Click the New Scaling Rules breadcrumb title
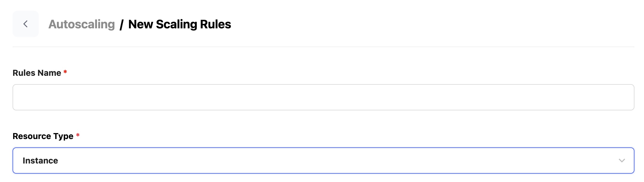This screenshot has height=182, width=644. [179, 24]
